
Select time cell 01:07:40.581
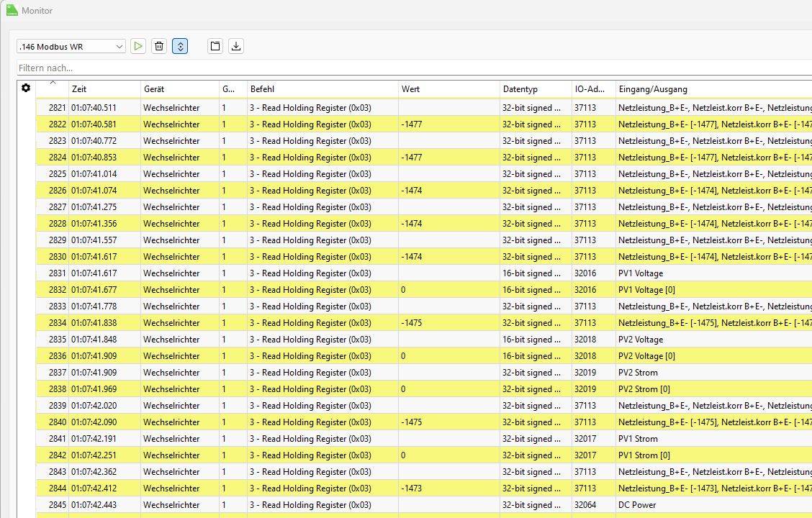[94, 124]
